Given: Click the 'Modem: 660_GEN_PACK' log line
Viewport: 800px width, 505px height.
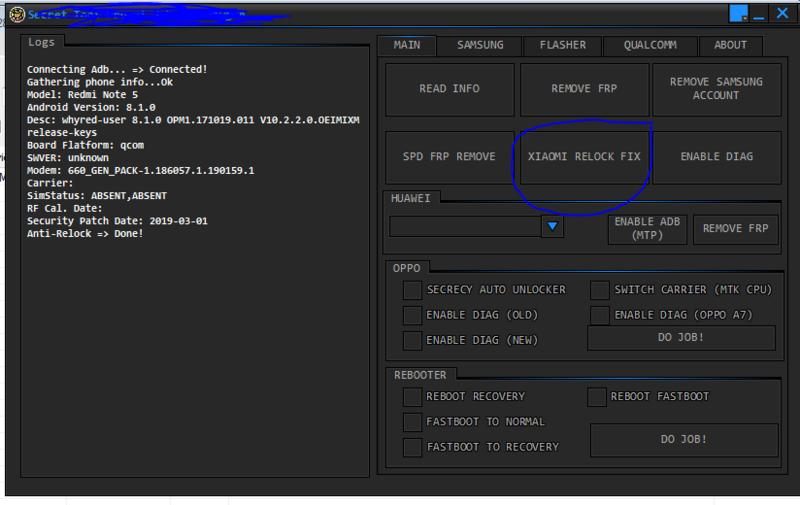Looking at the screenshot, I should 140,171.
